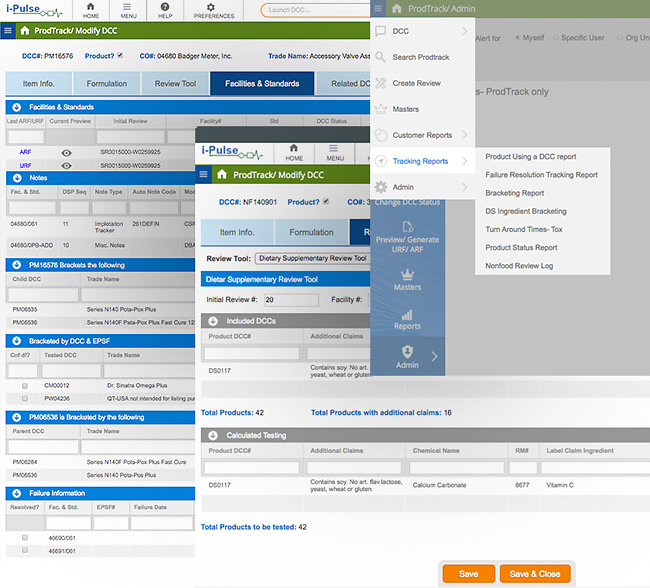Screen dimensions: 650x588
Task: Select the Myself alert radio button
Action: click(517, 38)
